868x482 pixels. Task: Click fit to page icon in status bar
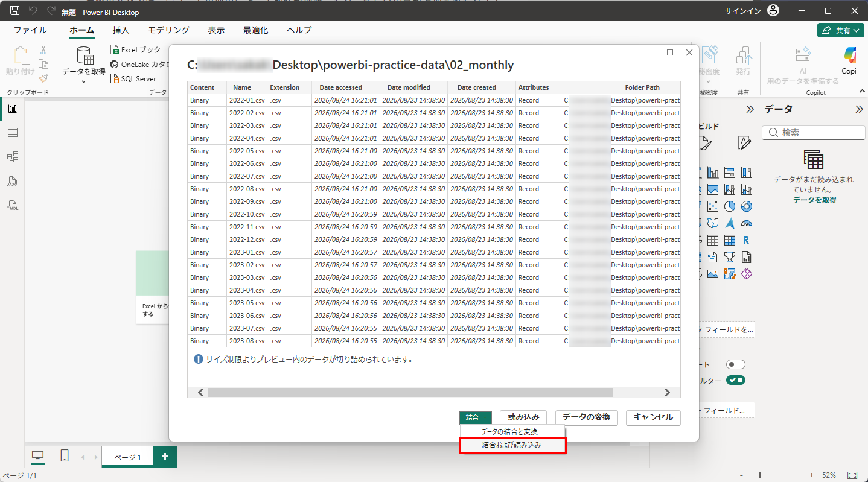(852, 475)
